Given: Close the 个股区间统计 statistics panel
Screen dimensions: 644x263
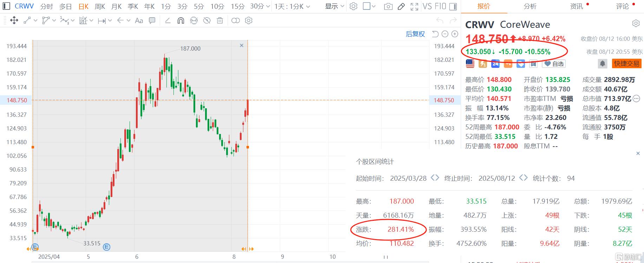Looking at the screenshot, I should pyautogui.click(x=638, y=153).
